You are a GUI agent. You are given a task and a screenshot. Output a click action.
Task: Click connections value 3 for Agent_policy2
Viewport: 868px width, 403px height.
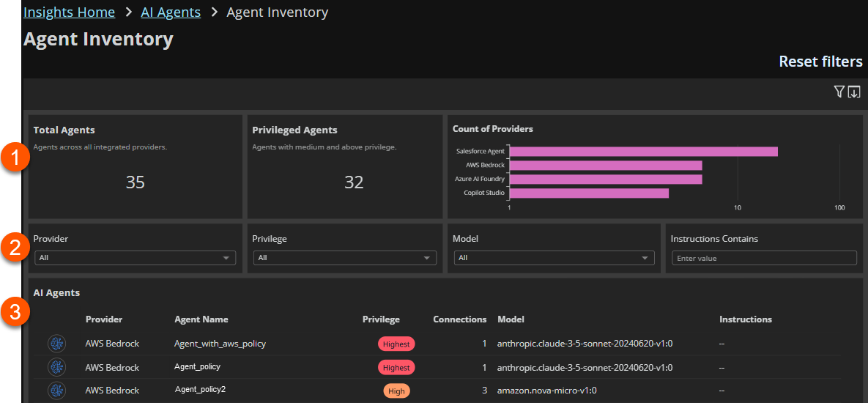(x=484, y=391)
